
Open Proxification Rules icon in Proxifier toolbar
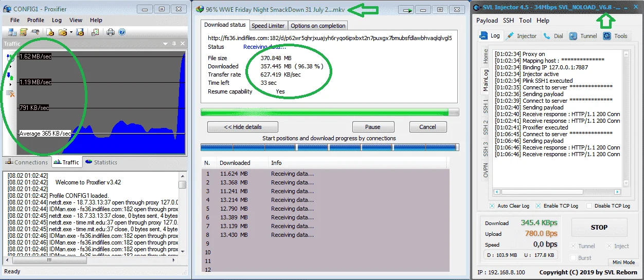[23, 32]
